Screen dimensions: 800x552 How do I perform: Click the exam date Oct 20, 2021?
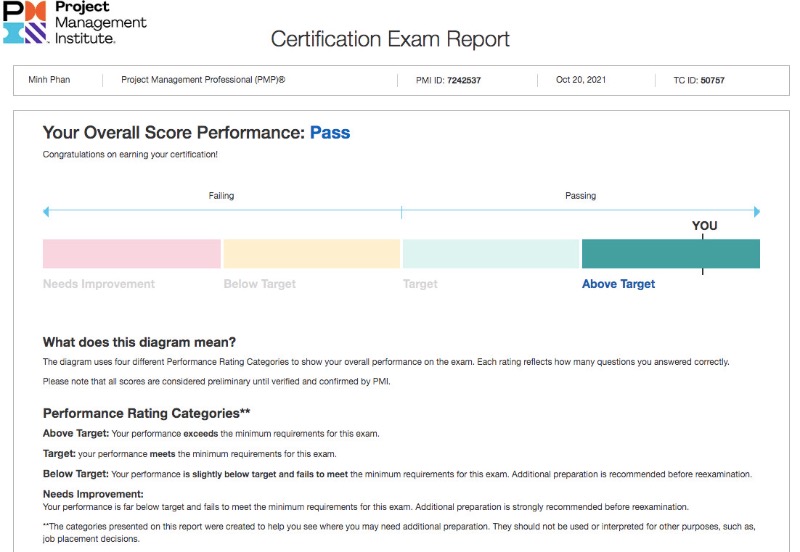click(581, 80)
